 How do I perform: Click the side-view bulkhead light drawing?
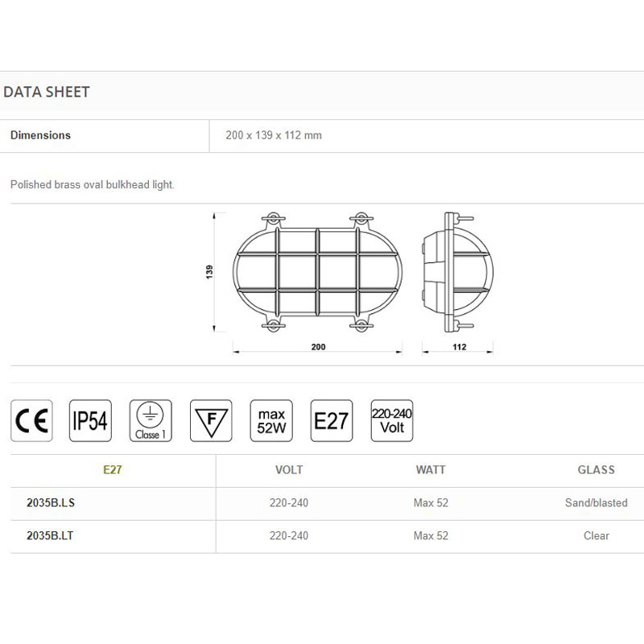coord(458,272)
